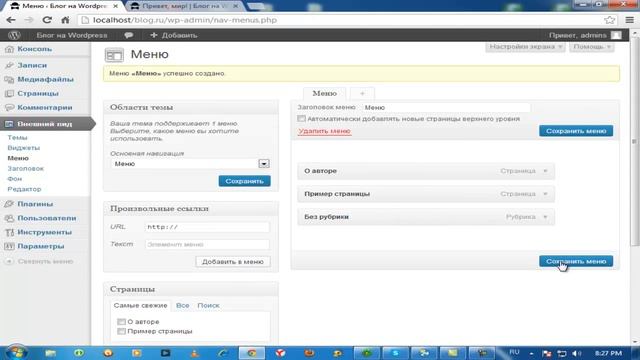640x360 pixels.
Task: Click the bottom Сохранить меню button
Action: (x=576, y=261)
